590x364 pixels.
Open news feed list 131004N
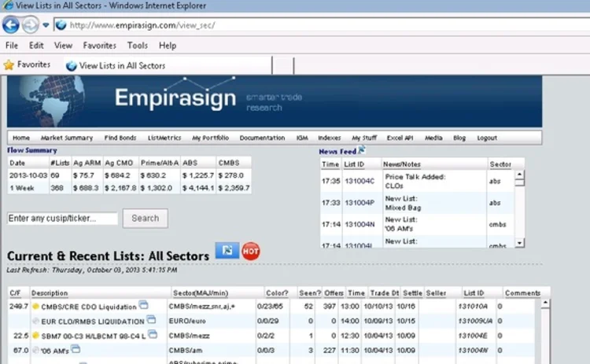click(360, 225)
